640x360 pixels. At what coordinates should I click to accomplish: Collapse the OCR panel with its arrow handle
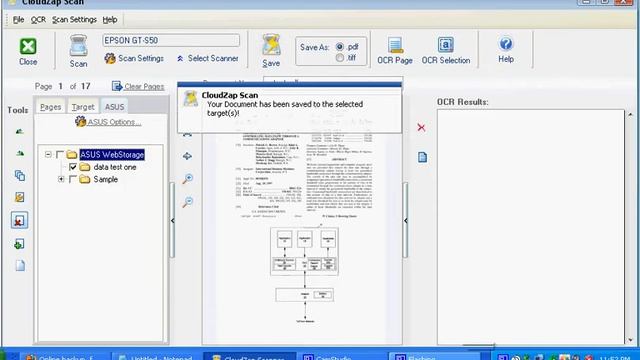click(x=405, y=220)
